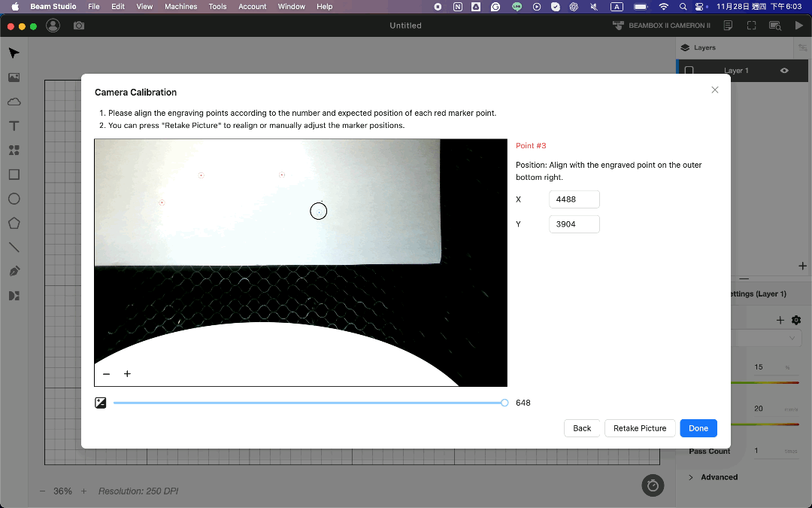Screen dimensions: 812x508
Task: Click the frame button in title bar
Action: (x=751, y=26)
